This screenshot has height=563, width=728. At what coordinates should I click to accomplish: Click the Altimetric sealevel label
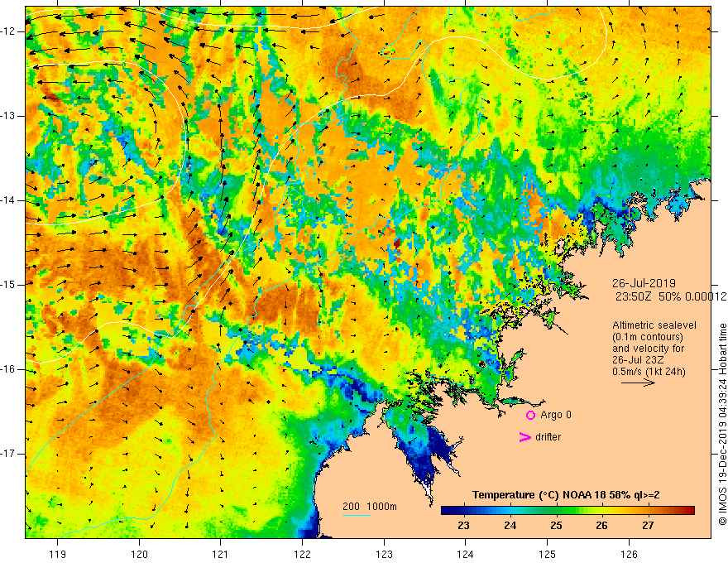point(654,325)
